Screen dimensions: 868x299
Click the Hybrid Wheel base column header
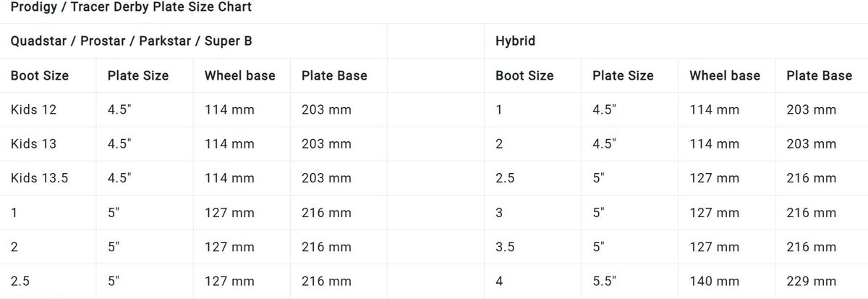coord(724,75)
